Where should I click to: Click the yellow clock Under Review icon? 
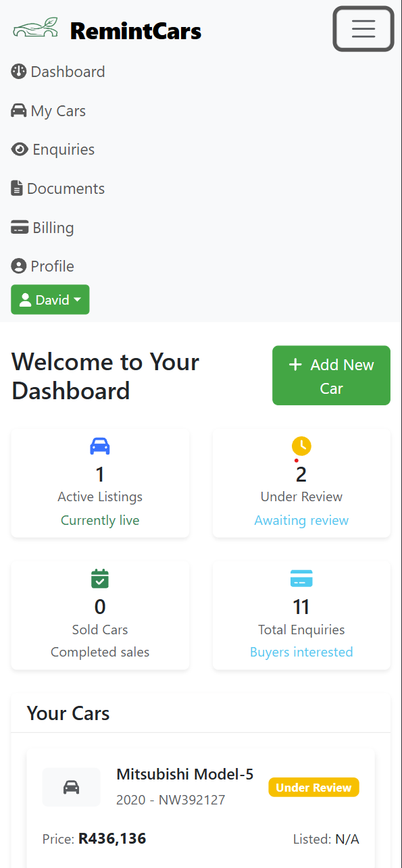coord(301,446)
